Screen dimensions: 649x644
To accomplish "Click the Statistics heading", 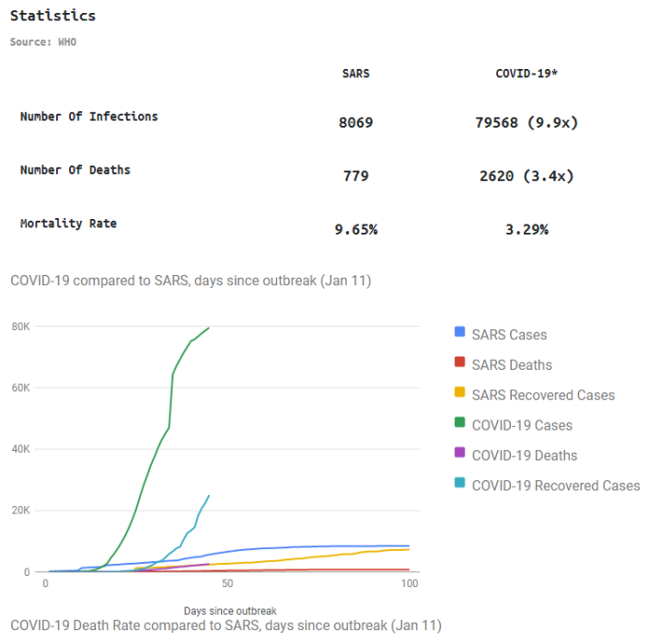I will [52, 16].
